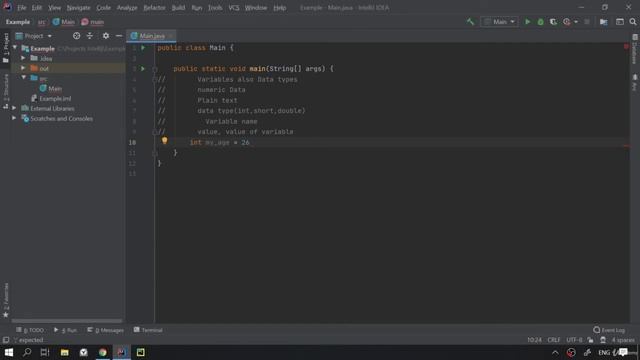Viewport: 640px width, 360px height.
Task: Open the Messages tool window
Action: click(x=105, y=330)
